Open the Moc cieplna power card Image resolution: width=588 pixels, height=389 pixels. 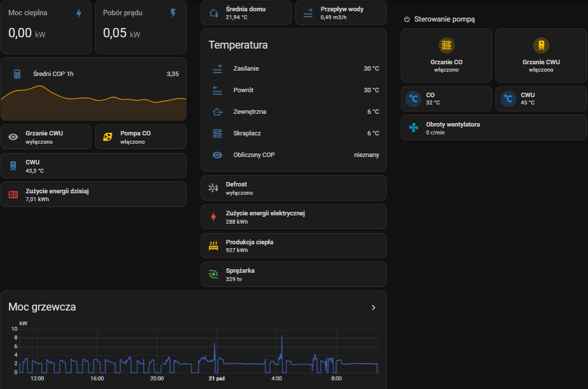[x=46, y=27]
